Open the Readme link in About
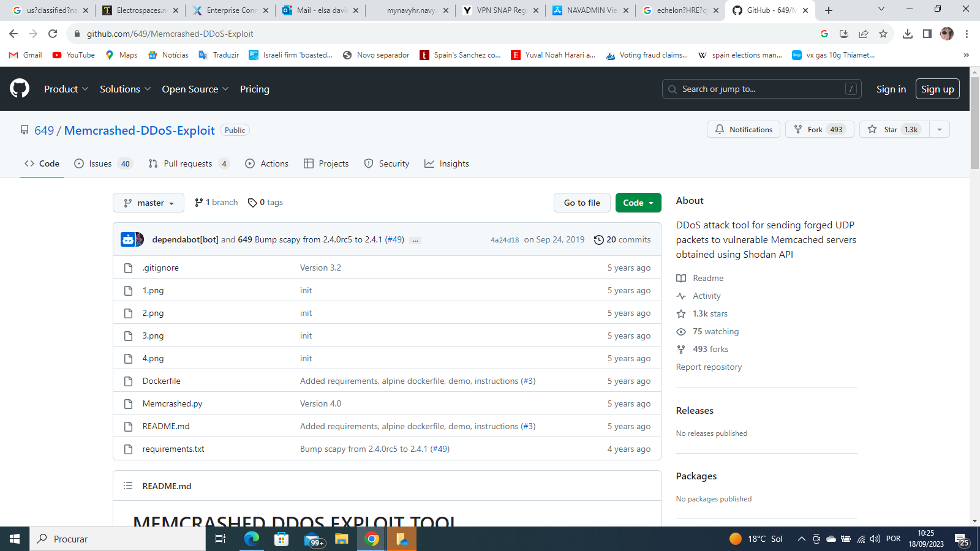980x551 pixels. click(x=700, y=278)
